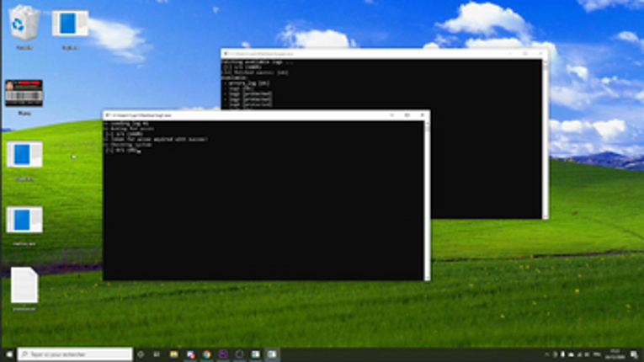
Task: Select the Recycle Bin desktop icon
Action: point(24,27)
